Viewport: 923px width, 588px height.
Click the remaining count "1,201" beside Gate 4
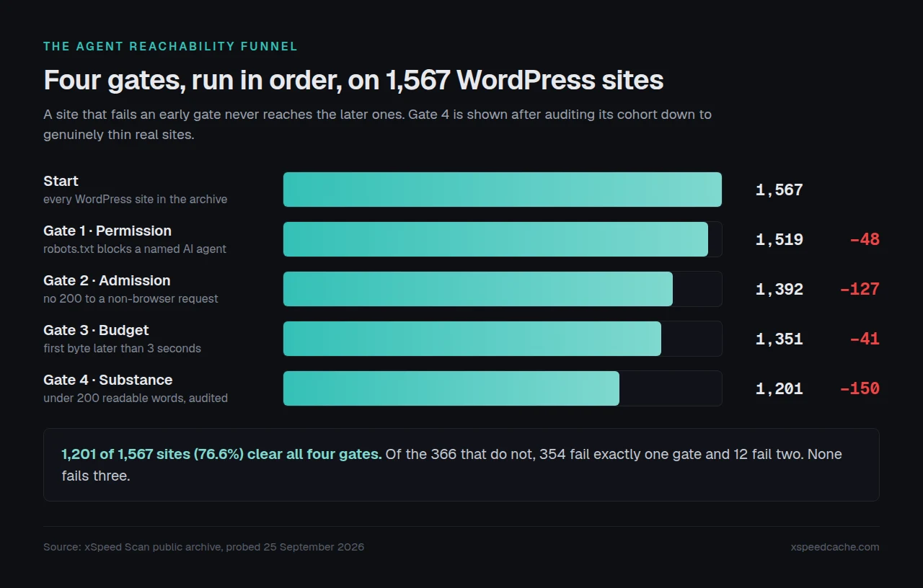tap(780, 389)
